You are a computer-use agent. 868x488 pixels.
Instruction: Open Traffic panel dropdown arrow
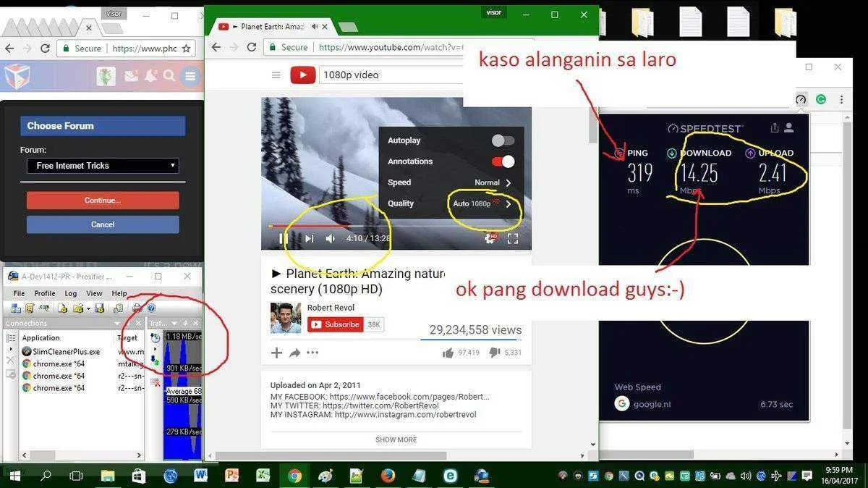click(174, 324)
